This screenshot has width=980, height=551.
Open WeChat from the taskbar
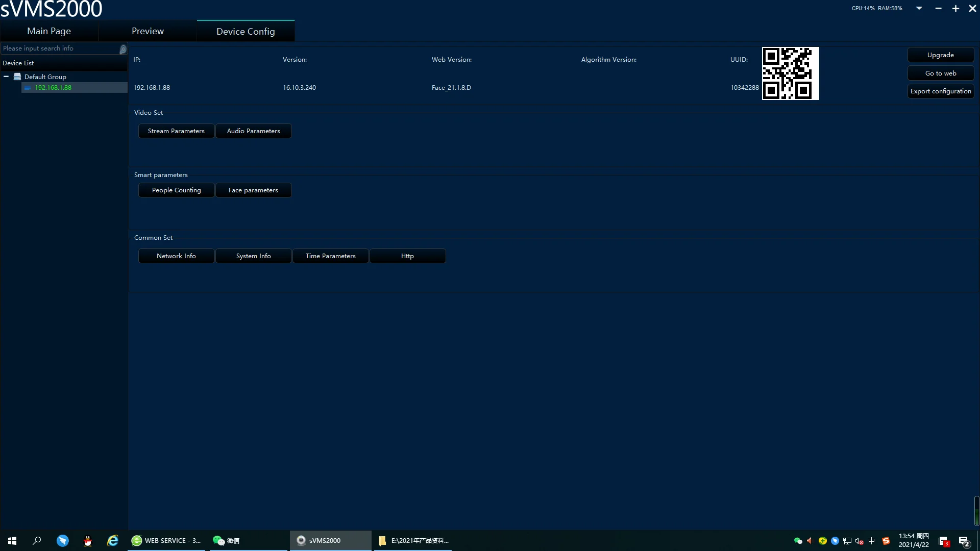pos(227,541)
